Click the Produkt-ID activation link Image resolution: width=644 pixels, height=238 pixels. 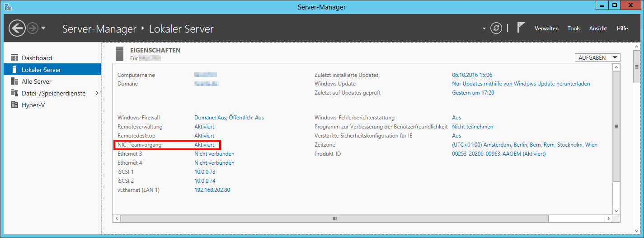coord(498,154)
